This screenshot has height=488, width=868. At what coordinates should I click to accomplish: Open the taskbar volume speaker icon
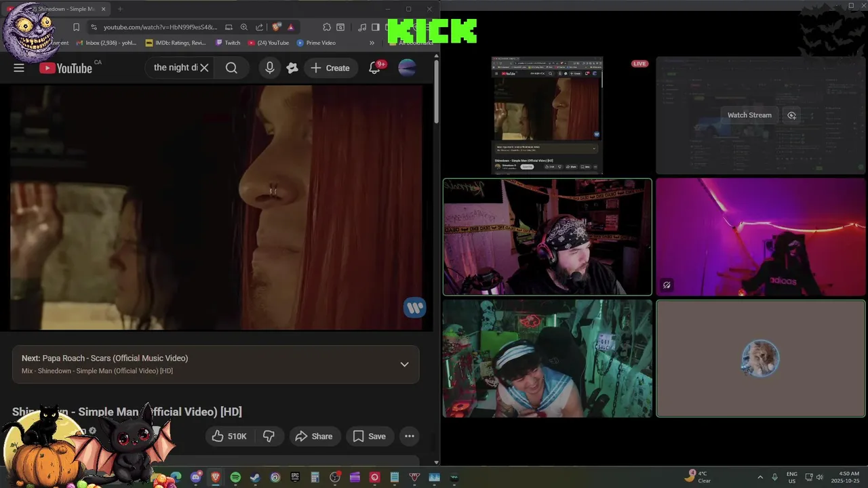(x=819, y=477)
